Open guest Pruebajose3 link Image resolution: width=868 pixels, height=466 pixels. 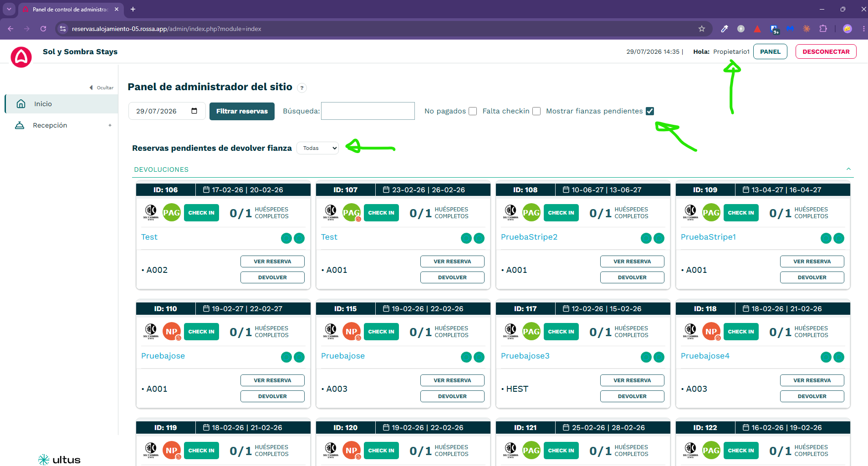coord(525,356)
